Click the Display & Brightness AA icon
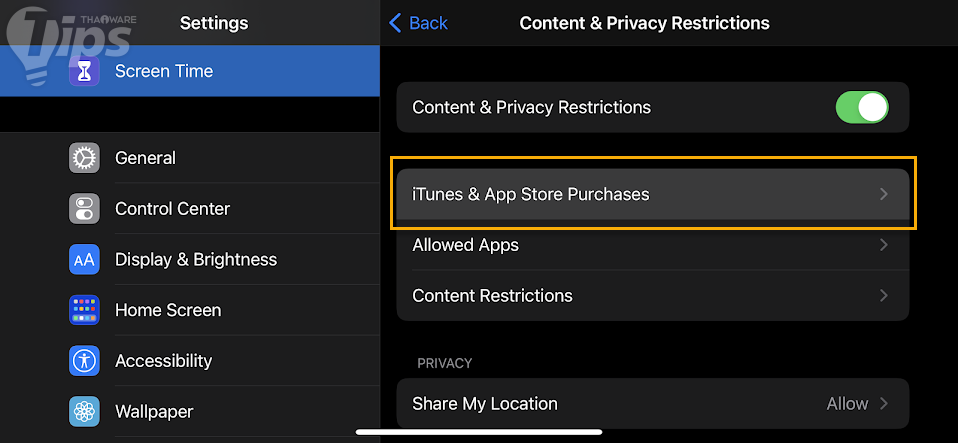The image size is (958, 443). [84, 260]
